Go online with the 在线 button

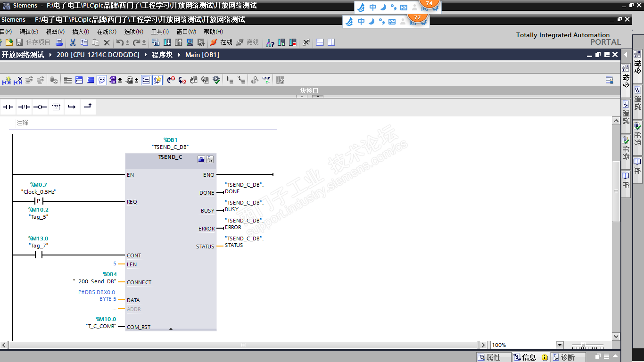tap(222, 42)
